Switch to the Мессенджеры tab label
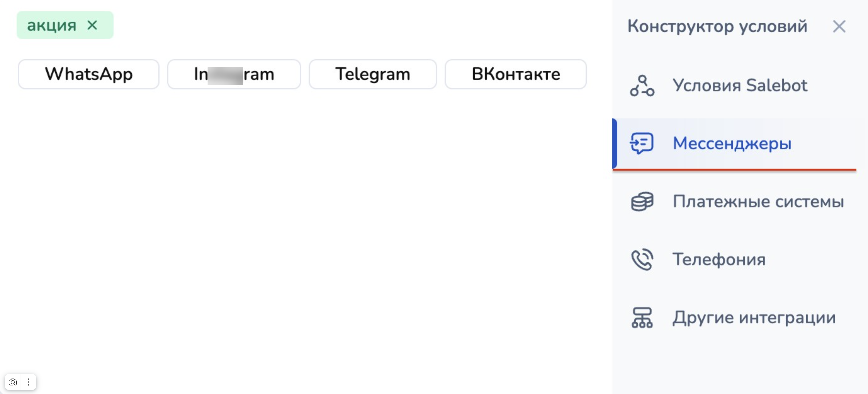The width and height of the screenshot is (868, 394). [732, 143]
